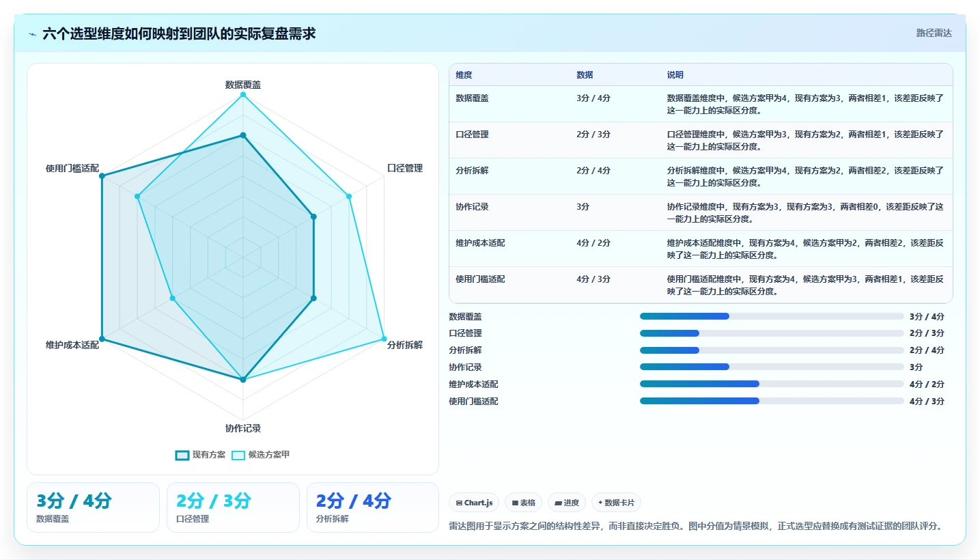This screenshot has width=980, height=560.
Task: Click the 使用门槛适配 label in the progress list
Action: pyautogui.click(x=473, y=401)
